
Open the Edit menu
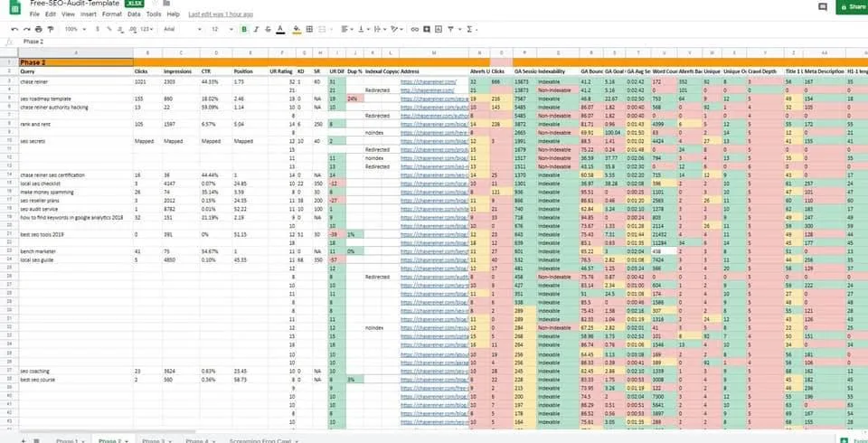51,14
